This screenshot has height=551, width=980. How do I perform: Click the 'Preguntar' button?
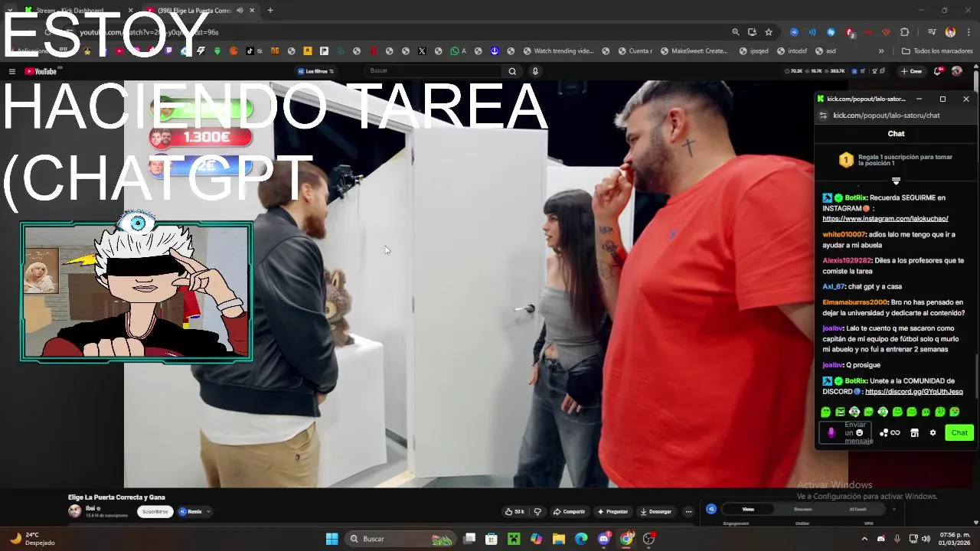tap(613, 511)
